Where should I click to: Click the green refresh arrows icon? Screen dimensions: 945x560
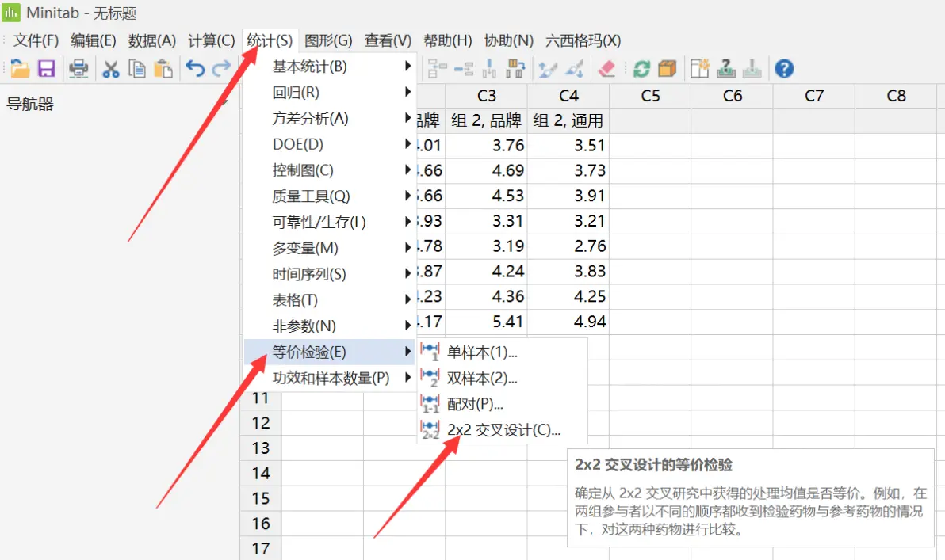click(x=641, y=69)
